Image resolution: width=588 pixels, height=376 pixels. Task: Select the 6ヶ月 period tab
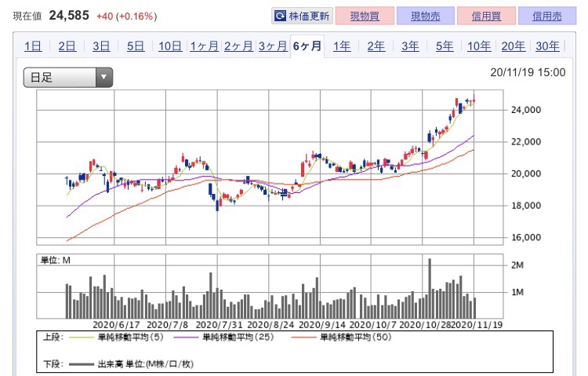[x=307, y=46]
